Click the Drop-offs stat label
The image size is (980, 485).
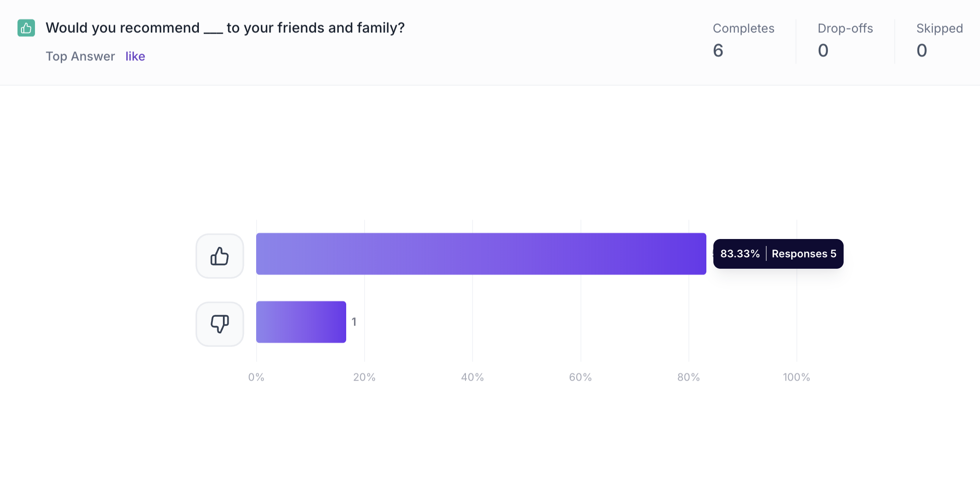tap(845, 28)
